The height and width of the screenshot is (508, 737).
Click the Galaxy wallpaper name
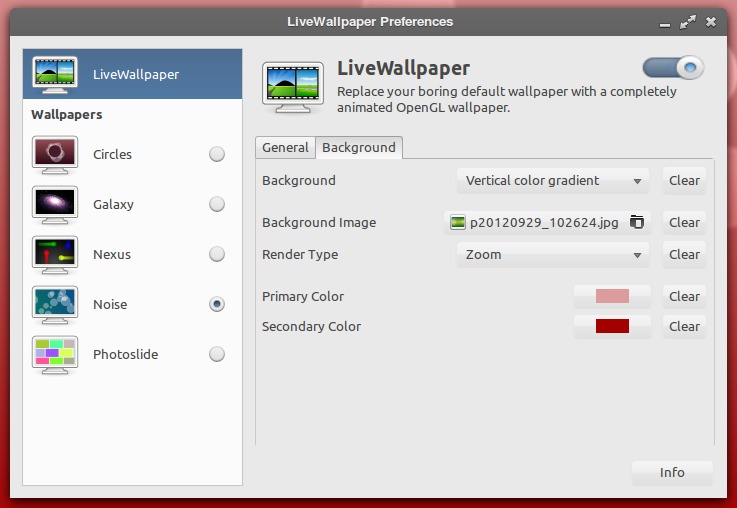tap(113, 205)
